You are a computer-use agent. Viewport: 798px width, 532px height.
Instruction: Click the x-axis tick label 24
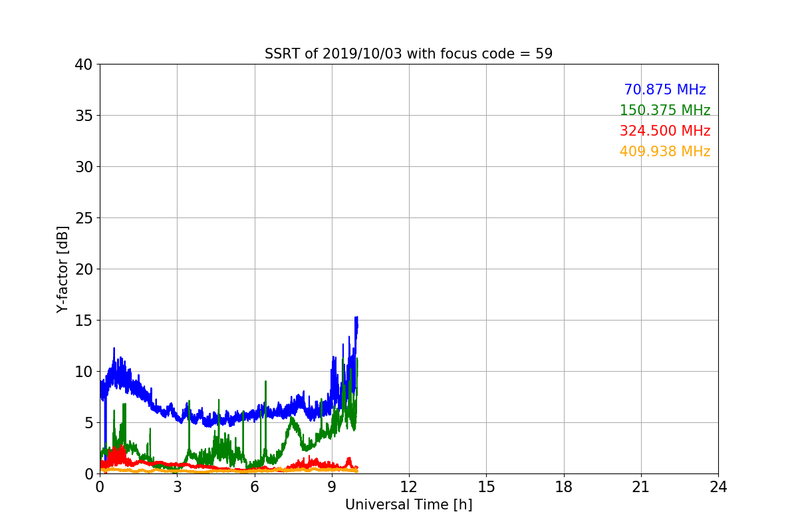[x=718, y=487]
